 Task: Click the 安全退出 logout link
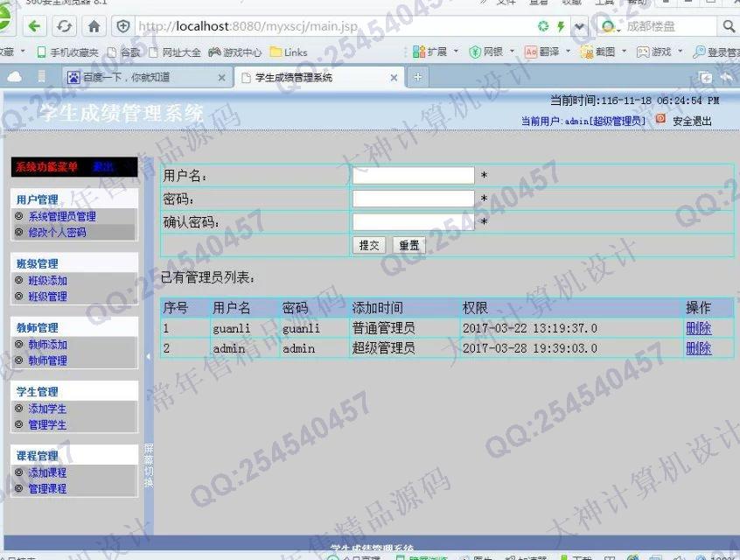tap(692, 121)
